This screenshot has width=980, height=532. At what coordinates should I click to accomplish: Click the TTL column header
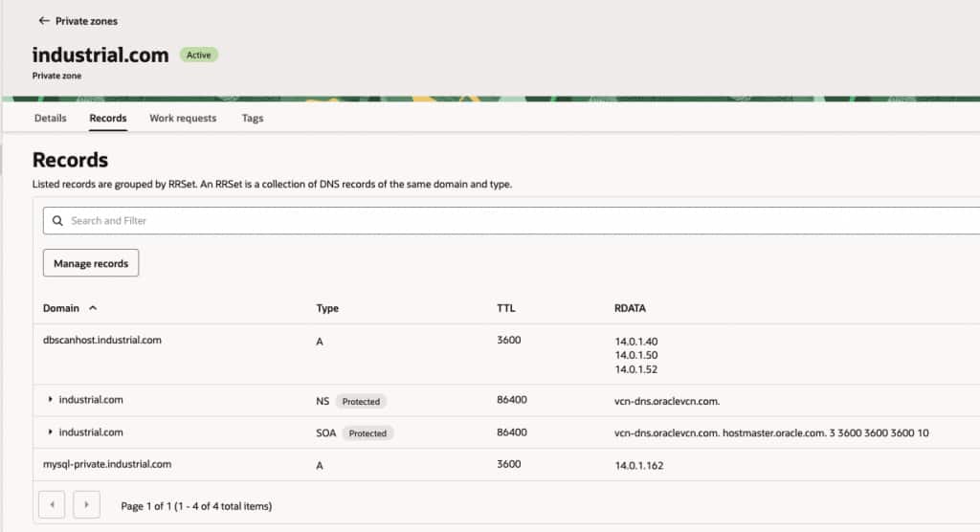click(505, 308)
